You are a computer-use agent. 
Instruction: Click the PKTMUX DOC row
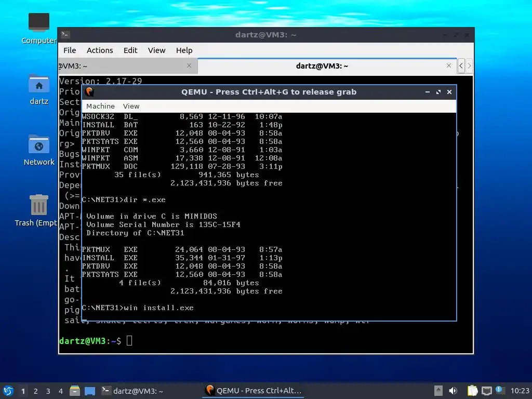(x=182, y=166)
